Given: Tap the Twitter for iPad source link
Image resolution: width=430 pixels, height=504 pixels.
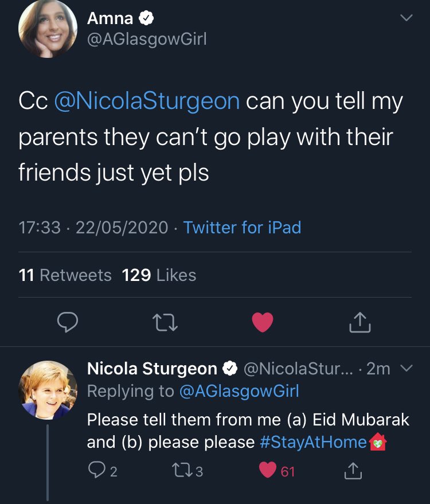Looking at the screenshot, I should click(x=242, y=228).
